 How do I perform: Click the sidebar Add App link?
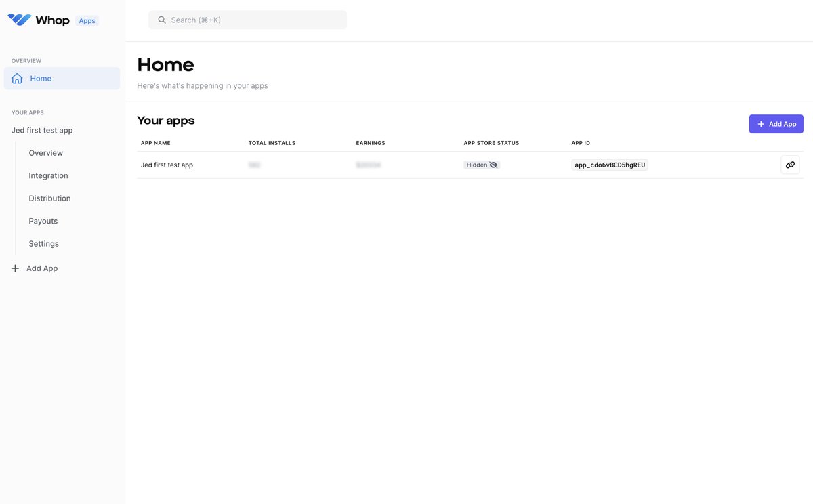[42, 268]
